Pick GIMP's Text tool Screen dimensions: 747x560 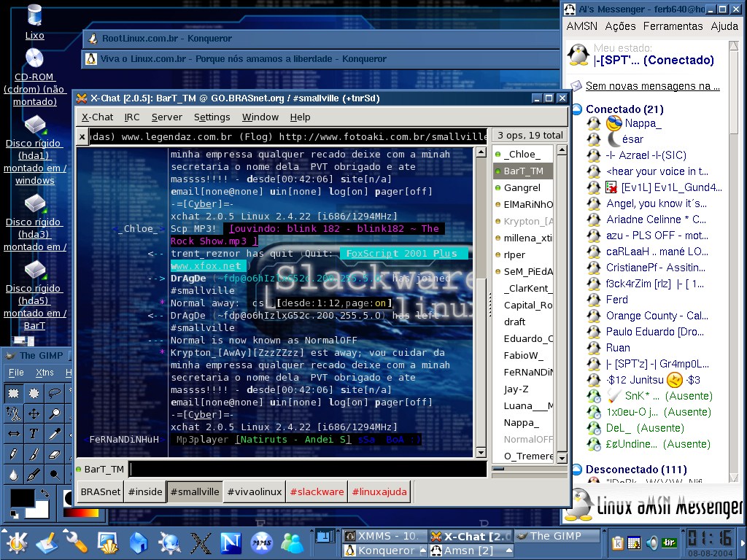click(34, 433)
